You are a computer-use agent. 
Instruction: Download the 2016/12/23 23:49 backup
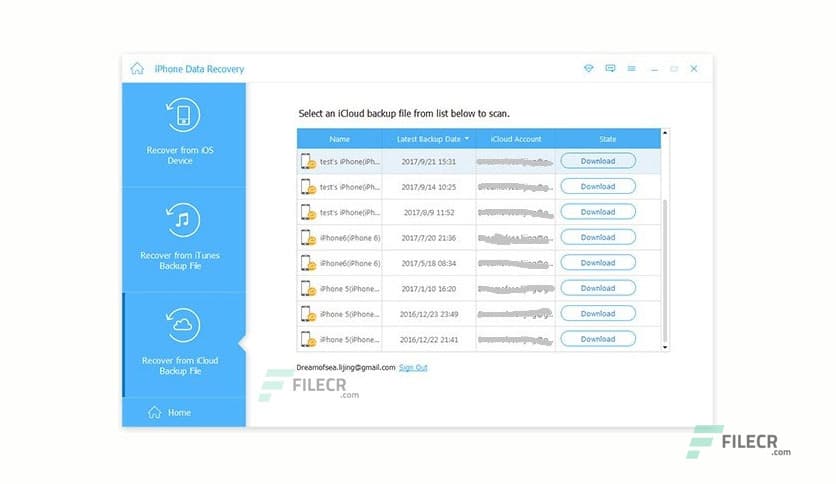[x=598, y=313]
